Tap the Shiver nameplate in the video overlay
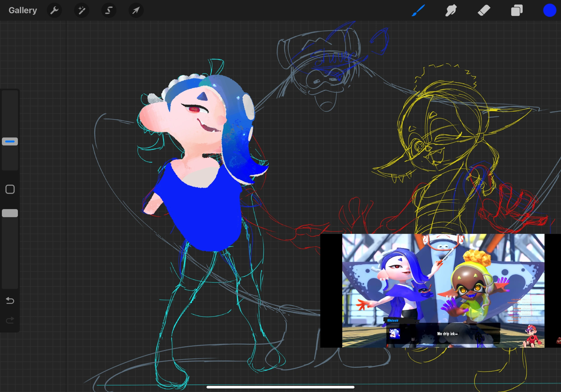The image size is (561, 392). click(393, 320)
